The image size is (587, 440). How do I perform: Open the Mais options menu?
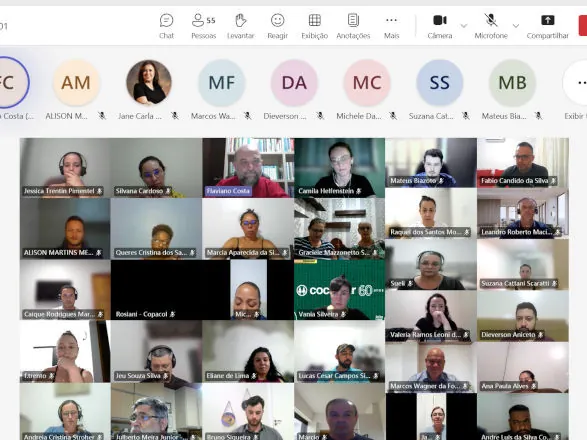click(x=391, y=26)
